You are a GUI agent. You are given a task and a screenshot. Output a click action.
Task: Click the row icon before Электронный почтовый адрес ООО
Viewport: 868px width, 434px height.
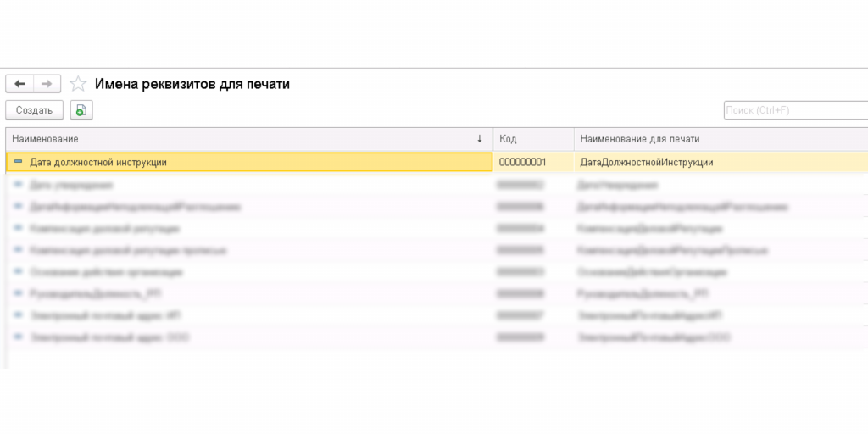pyautogui.click(x=19, y=337)
